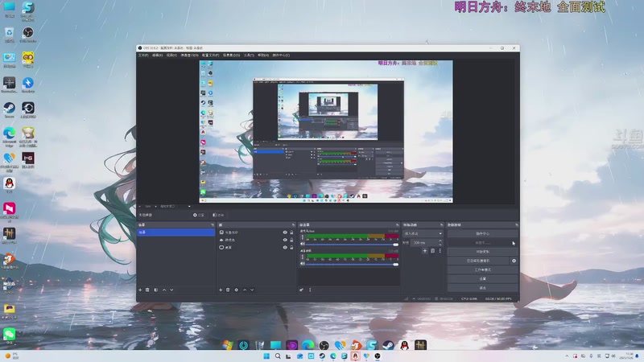Open 文件(F) menu
Screen dimensions: 644x362
point(143,55)
